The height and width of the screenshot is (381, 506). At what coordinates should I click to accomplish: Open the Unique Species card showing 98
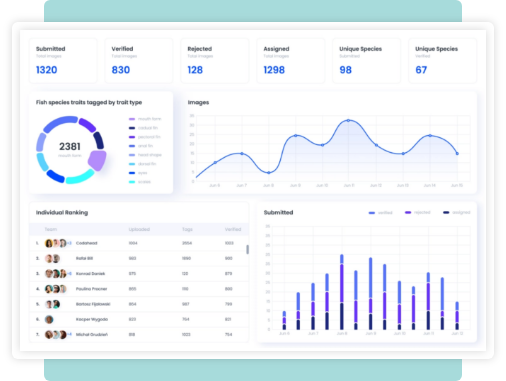pyautogui.click(x=367, y=61)
